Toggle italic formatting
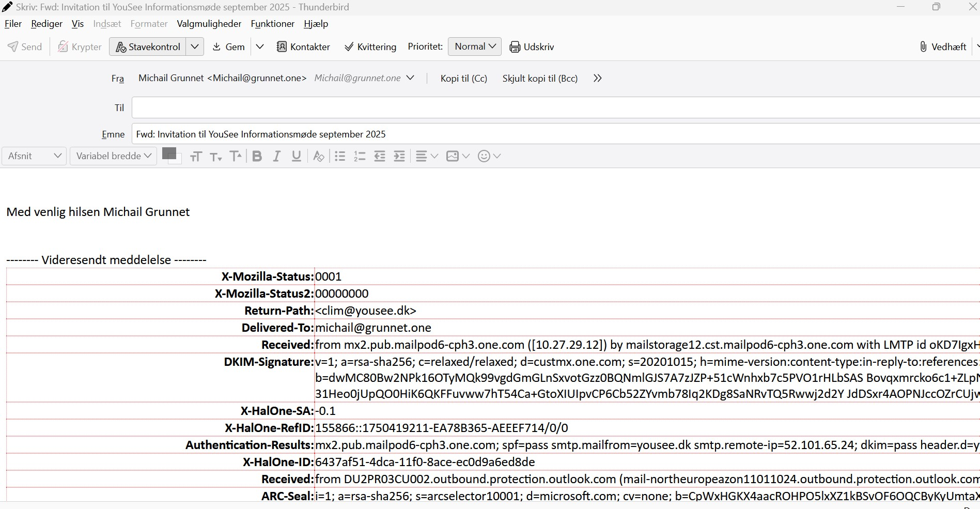The height and width of the screenshot is (509, 980). [x=276, y=156]
